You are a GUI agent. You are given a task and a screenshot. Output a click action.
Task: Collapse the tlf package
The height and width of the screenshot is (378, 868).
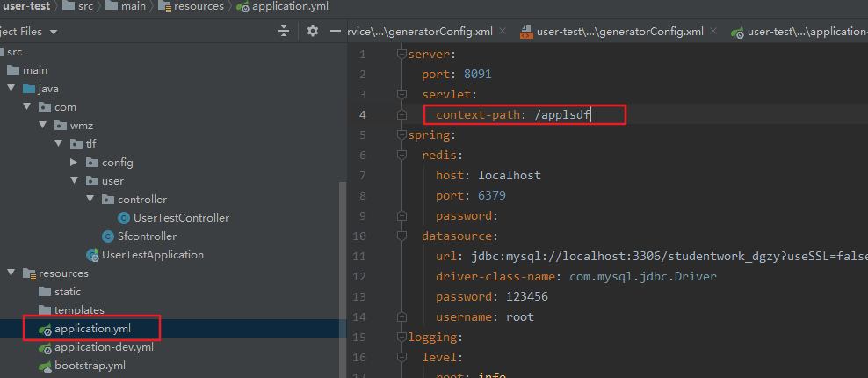58,144
